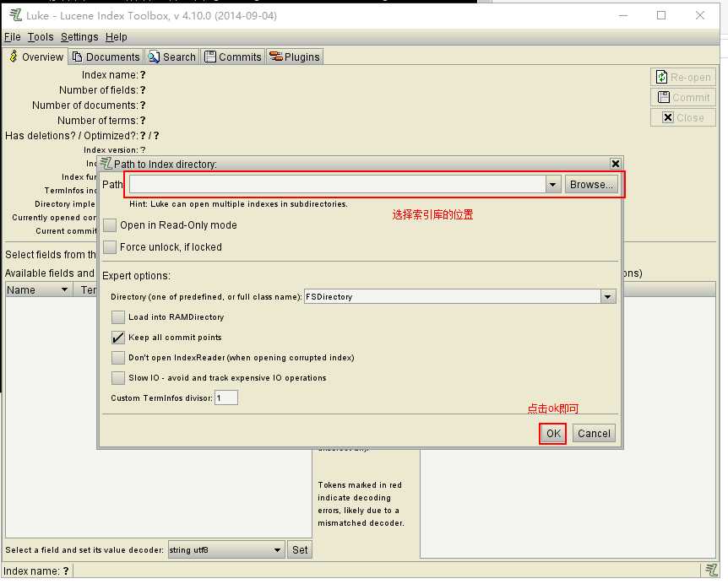728x584 pixels.
Task: Open the Settings menu
Action: click(x=79, y=36)
